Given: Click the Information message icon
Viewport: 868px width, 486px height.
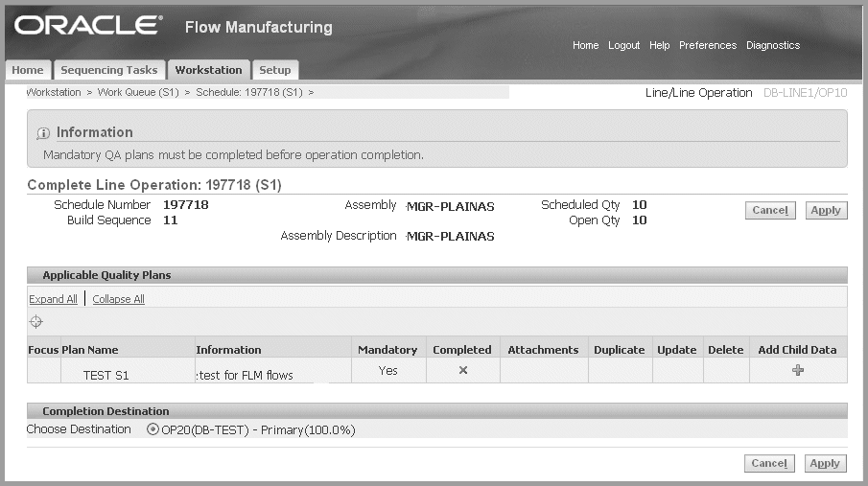Looking at the screenshot, I should [x=43, y=133].
